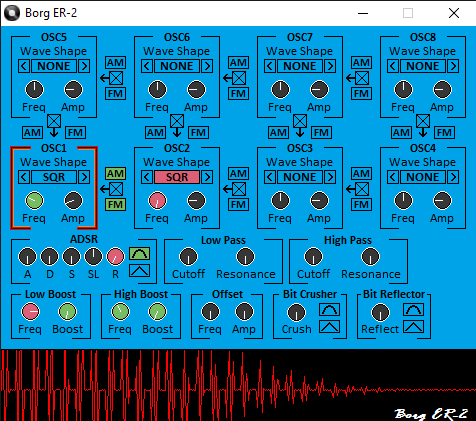Click the Low Pass Cutoff knob

pyautogui.click(x=188, y=257)
